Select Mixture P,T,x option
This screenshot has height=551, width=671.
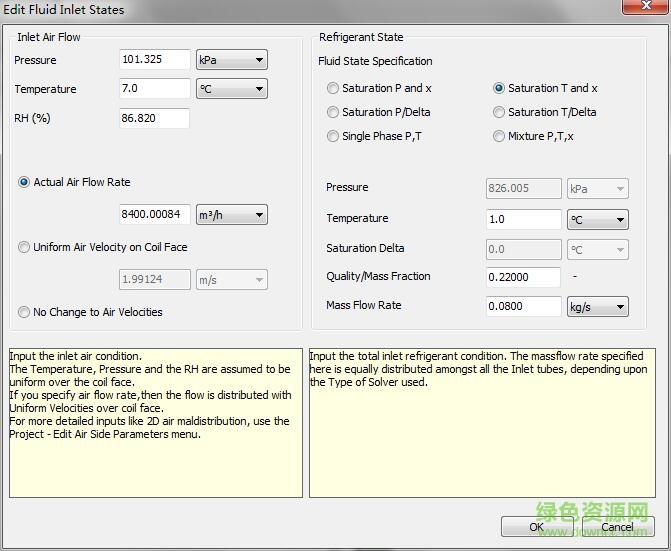[x=499, y=136]
